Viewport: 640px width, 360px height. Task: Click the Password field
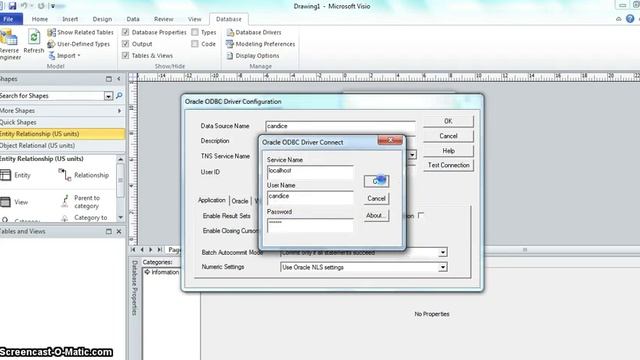pos(310,225)
